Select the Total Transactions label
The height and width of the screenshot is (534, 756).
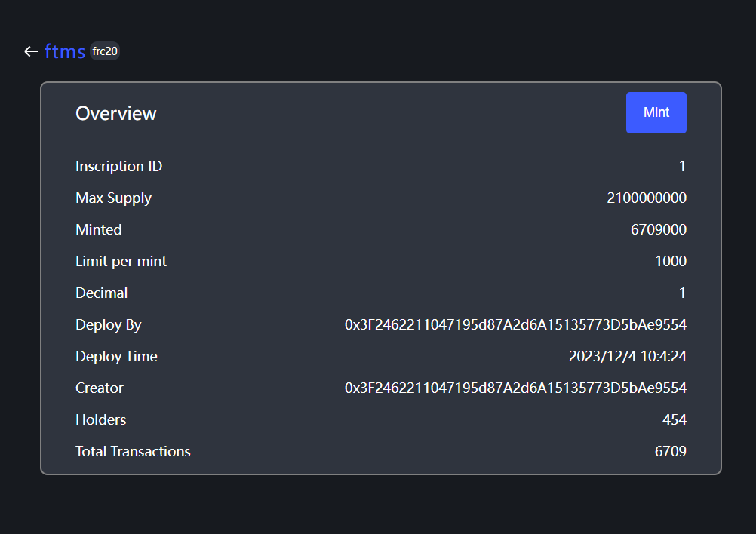133,452
